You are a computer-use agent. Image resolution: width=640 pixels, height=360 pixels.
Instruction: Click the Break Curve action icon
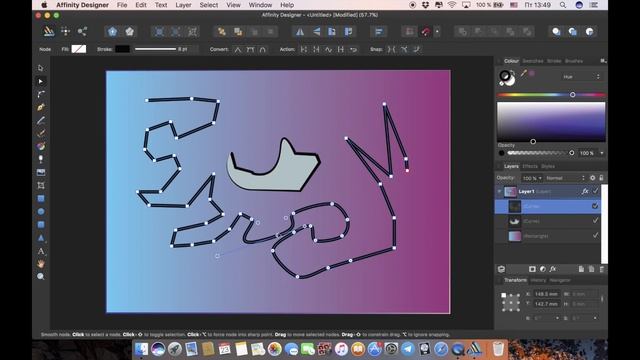tap(304, 49)
